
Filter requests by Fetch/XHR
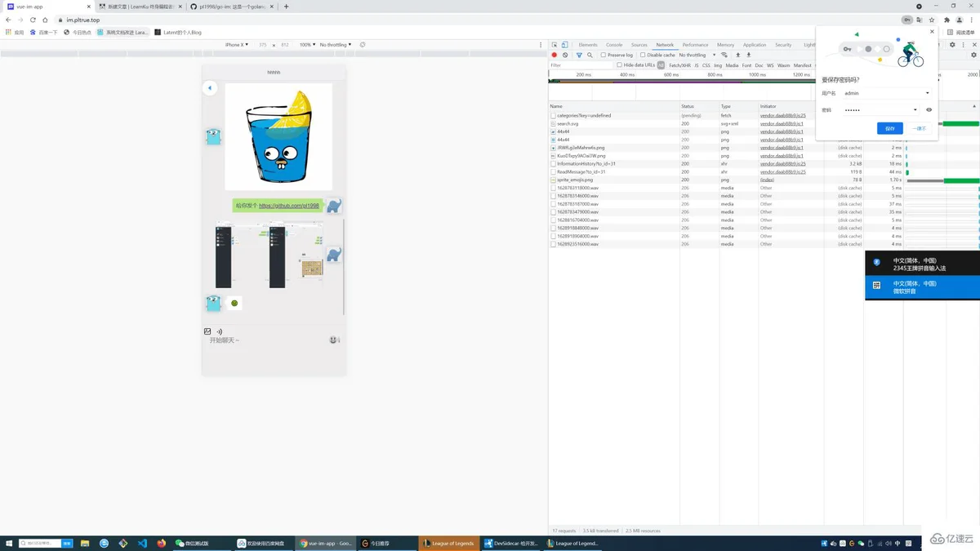679,65
